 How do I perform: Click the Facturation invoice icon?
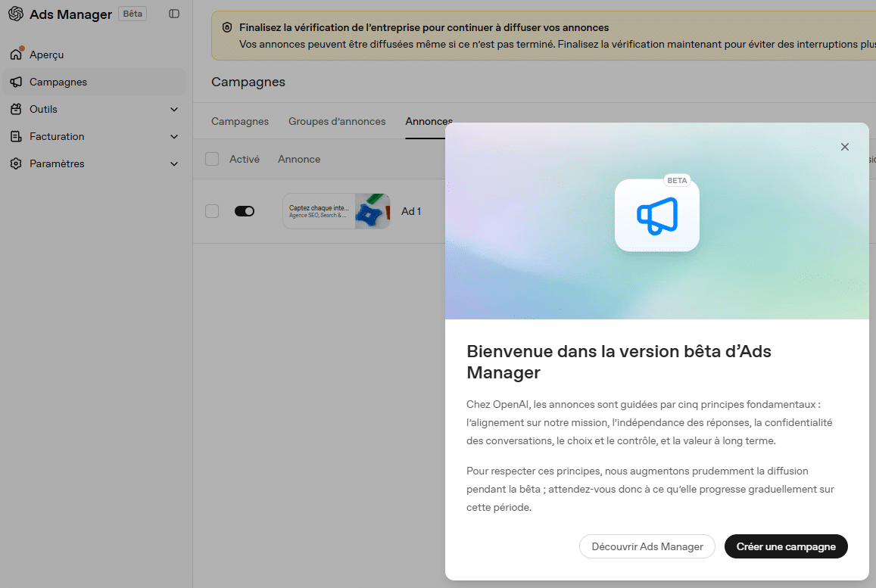(x=16, y=136)
